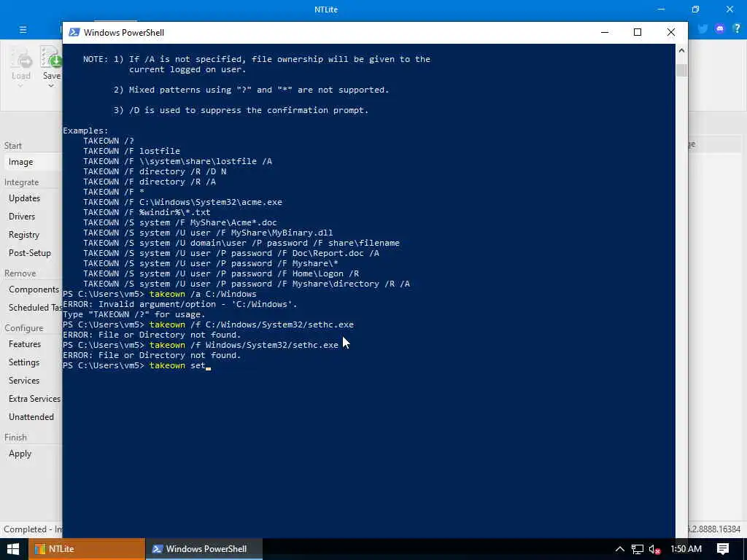The height and width of the screenshot is (560, 747).
Task: Open the clock showing 1:50 AM
Action: (686, 549)
